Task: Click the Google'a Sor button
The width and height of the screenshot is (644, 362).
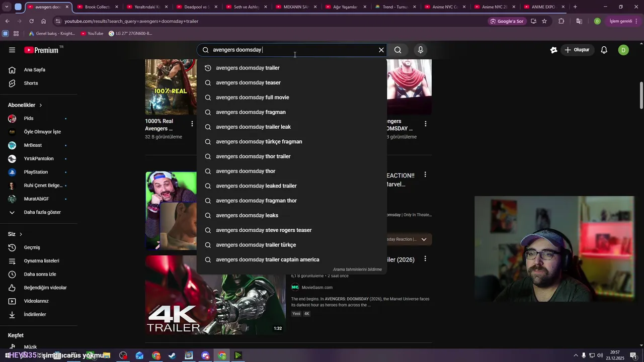Action: [507, 21]
